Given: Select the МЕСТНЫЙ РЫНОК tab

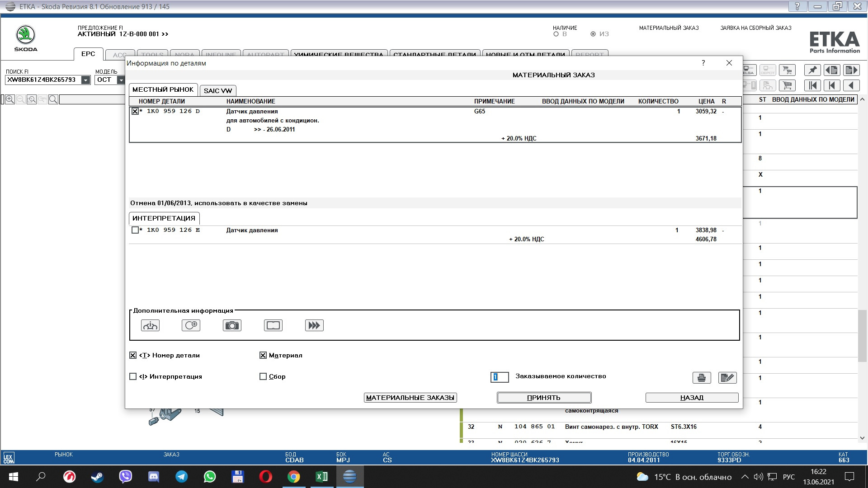Looking at the screenshot, I should click(163, 89).
